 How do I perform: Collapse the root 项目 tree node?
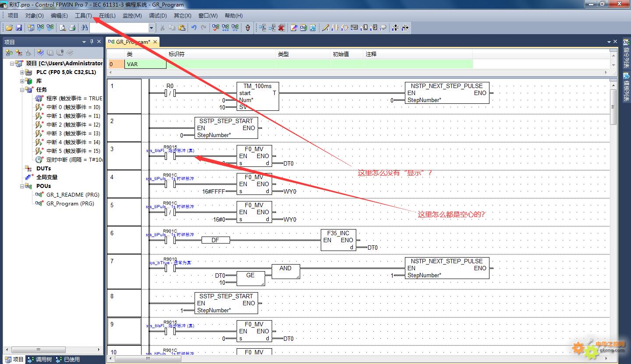point(12,64)
